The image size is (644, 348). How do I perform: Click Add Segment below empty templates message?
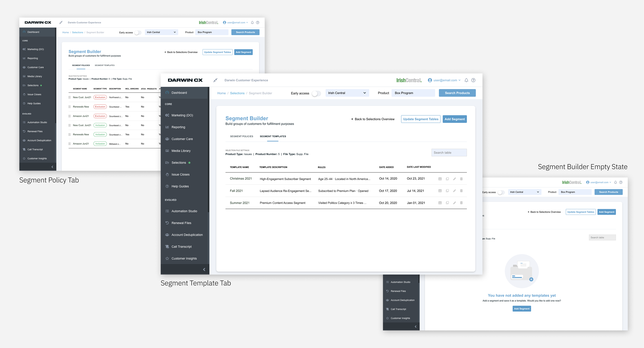[522, 309]
